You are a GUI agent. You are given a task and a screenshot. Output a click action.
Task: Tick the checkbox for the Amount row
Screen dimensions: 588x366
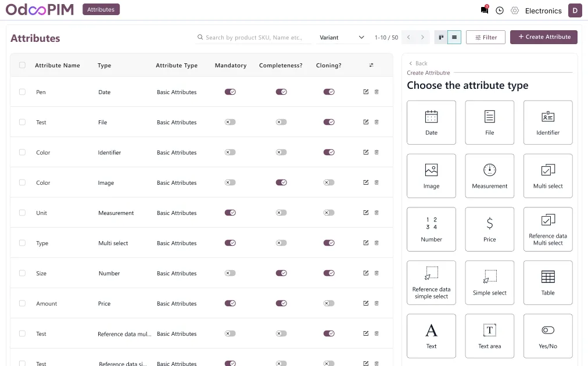click(x=22, y=303)
